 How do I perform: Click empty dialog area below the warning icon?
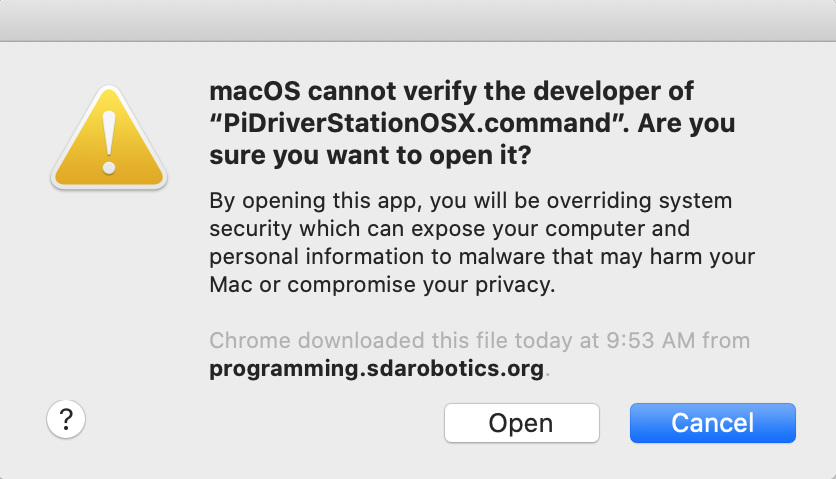click(x=109, y=293)
